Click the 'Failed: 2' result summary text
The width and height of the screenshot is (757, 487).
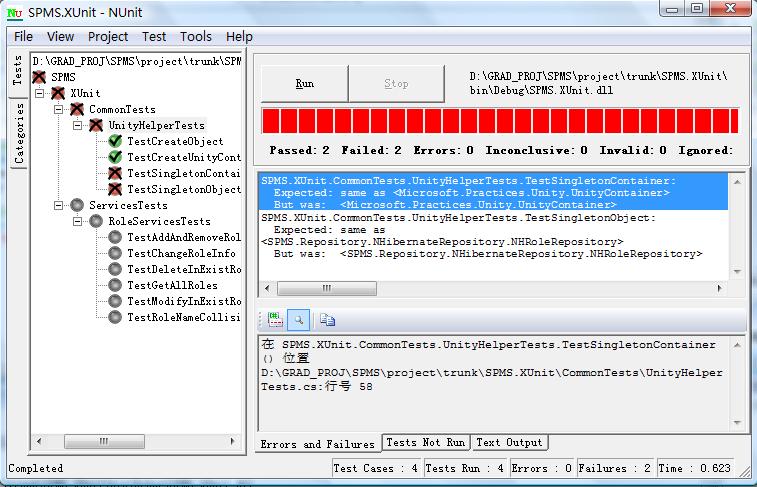point(371,151)
